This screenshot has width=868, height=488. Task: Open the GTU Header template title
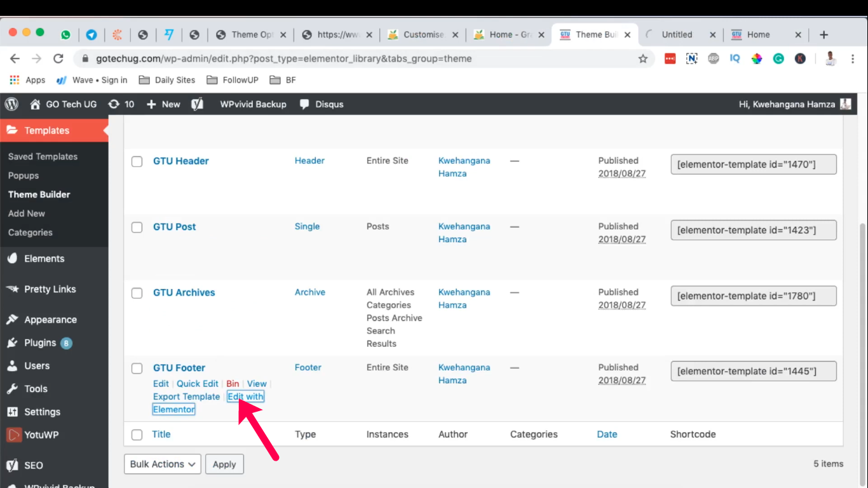[181, 161]
